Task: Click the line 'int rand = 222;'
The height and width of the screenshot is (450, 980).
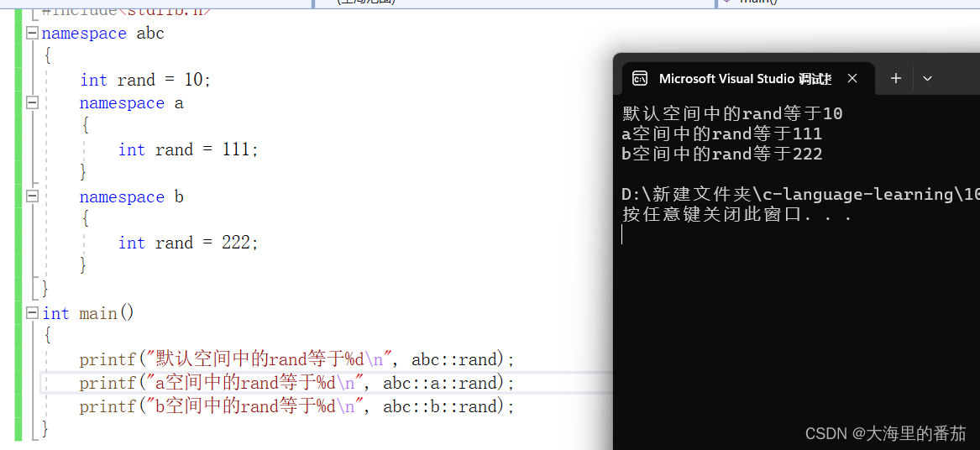Action: tap(188, 243)
